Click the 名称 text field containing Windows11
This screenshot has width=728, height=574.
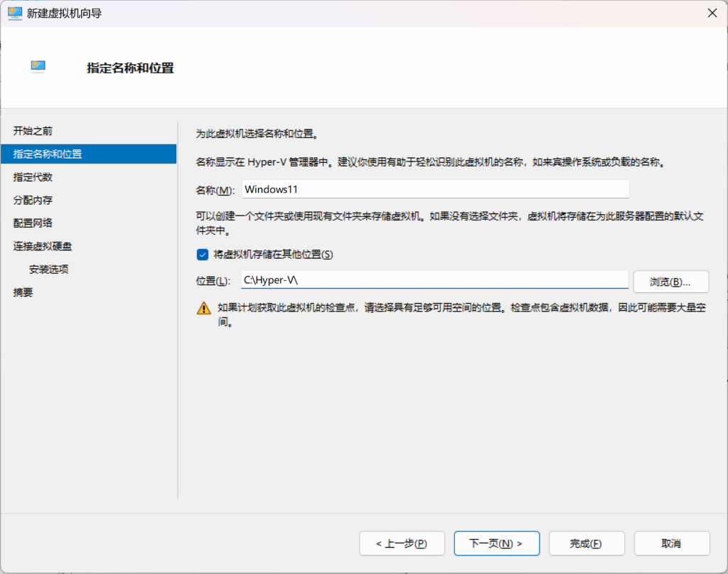point(435,189)
